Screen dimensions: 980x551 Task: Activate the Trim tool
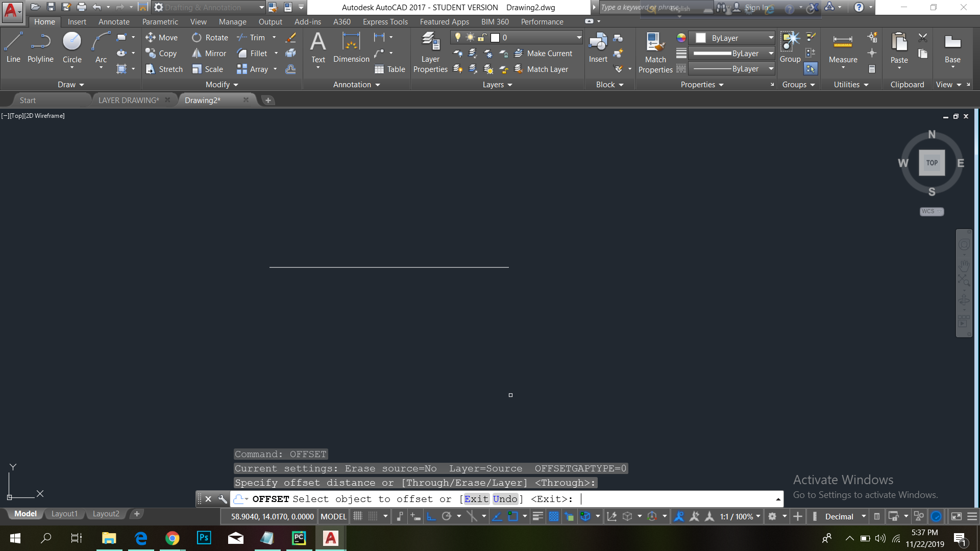(x=251, y=37)
